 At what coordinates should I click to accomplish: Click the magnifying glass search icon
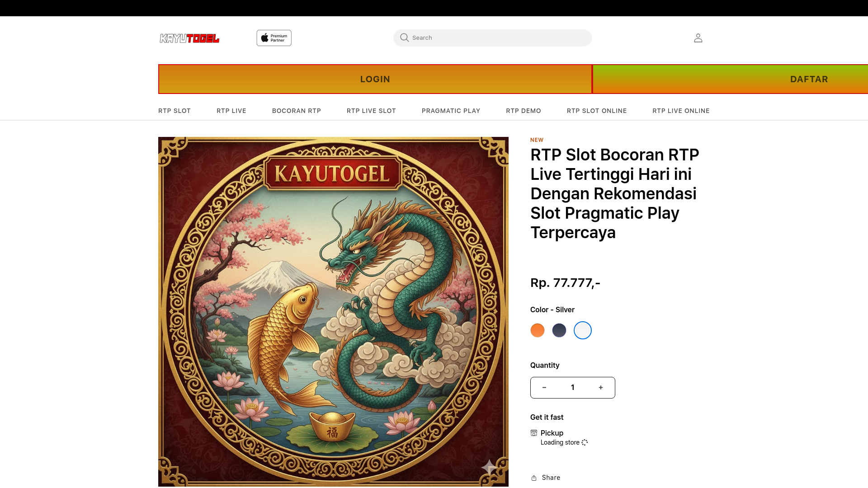click(404, 38)
